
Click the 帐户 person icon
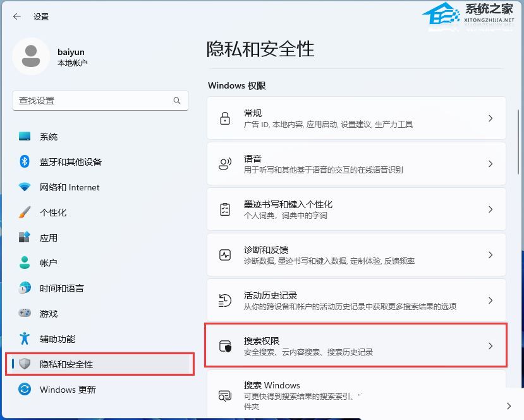(25, 262)
